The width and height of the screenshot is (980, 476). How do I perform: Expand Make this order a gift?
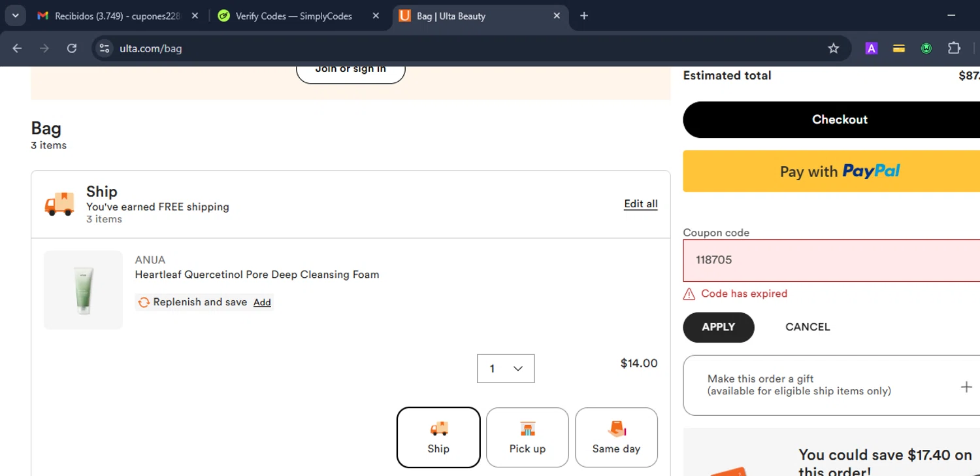966,386
